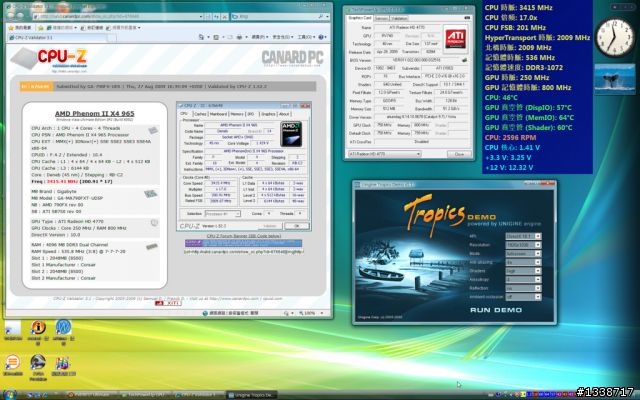640x400 pixels.
Task: Click the refresh icon beside the address bar
Action: point(216,17)
